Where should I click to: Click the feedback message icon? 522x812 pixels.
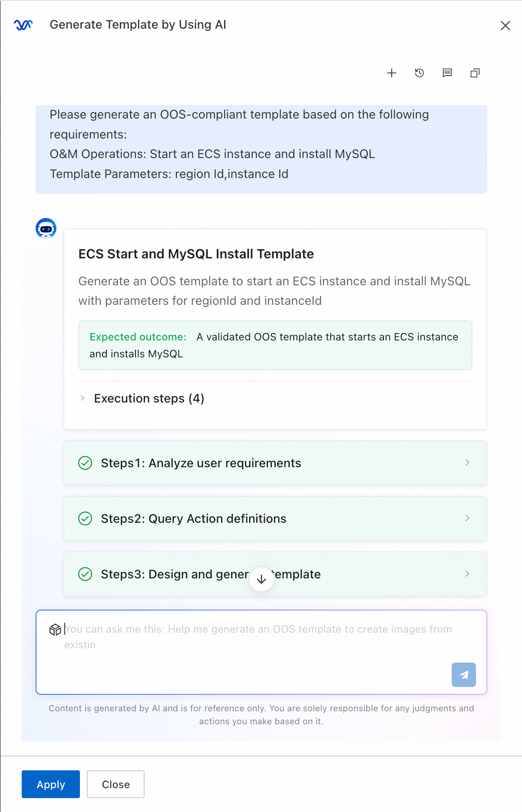[x=447, y=73]
